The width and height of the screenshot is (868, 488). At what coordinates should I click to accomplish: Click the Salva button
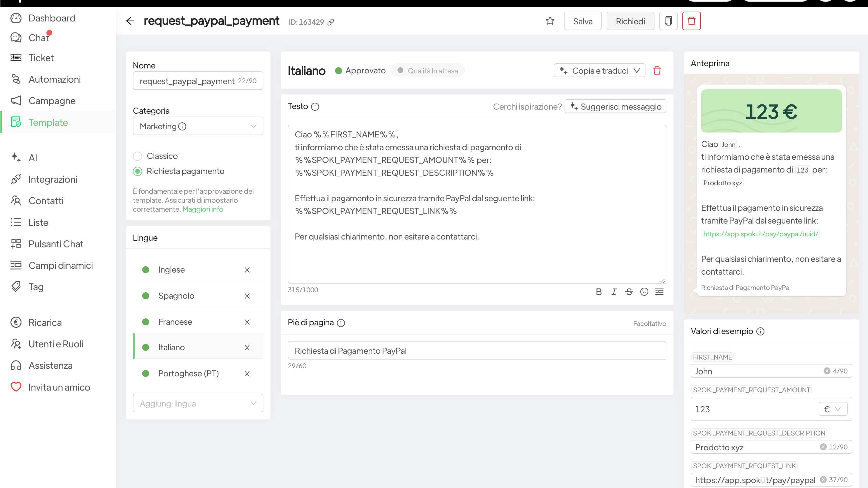[582, 21]
